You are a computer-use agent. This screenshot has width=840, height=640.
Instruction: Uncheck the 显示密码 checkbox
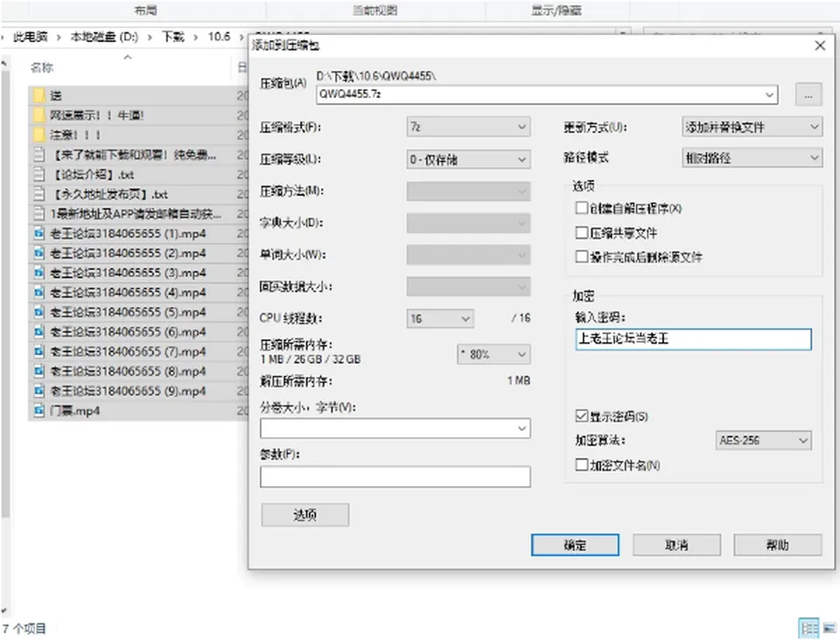(x=582, y=416)
